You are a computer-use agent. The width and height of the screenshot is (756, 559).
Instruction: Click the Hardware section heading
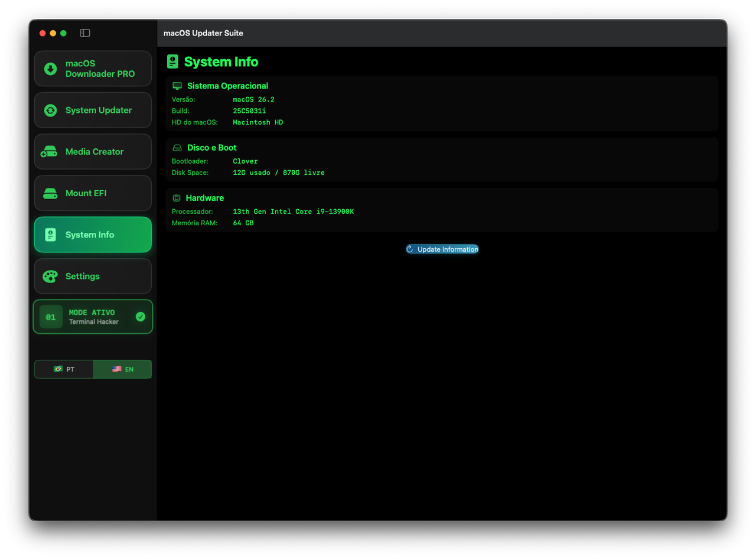click(x=205, y=198)
